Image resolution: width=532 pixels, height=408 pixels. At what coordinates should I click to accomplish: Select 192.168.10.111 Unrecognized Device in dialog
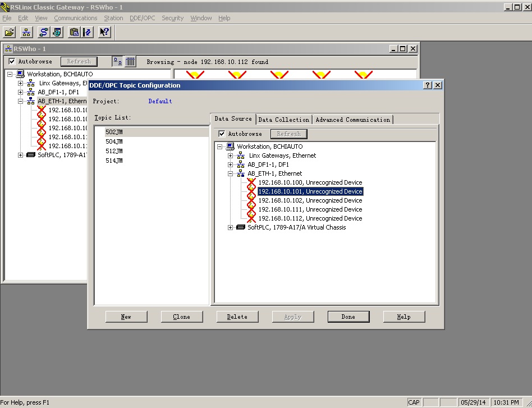tap(310, 209)
